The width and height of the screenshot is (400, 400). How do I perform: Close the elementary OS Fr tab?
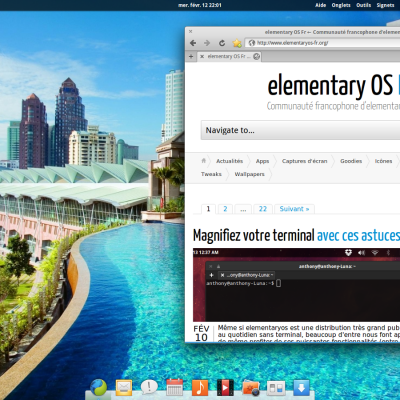pos(202,57)
